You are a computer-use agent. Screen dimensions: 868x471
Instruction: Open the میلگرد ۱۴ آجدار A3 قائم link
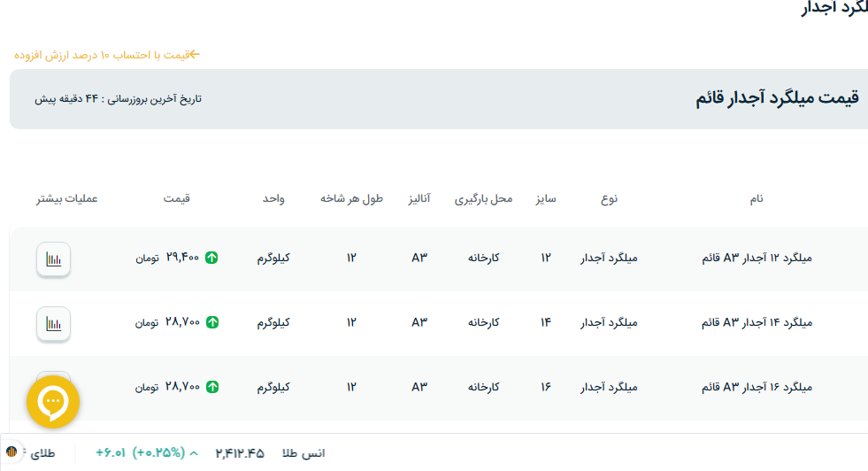pos(757,323)
